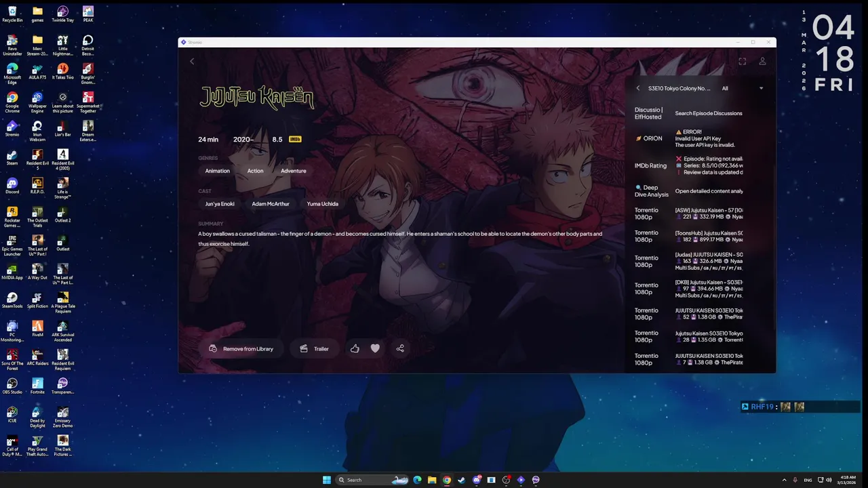Click the thumbs-up like icon
Screen dimensions: 868x488
[355, 348]
